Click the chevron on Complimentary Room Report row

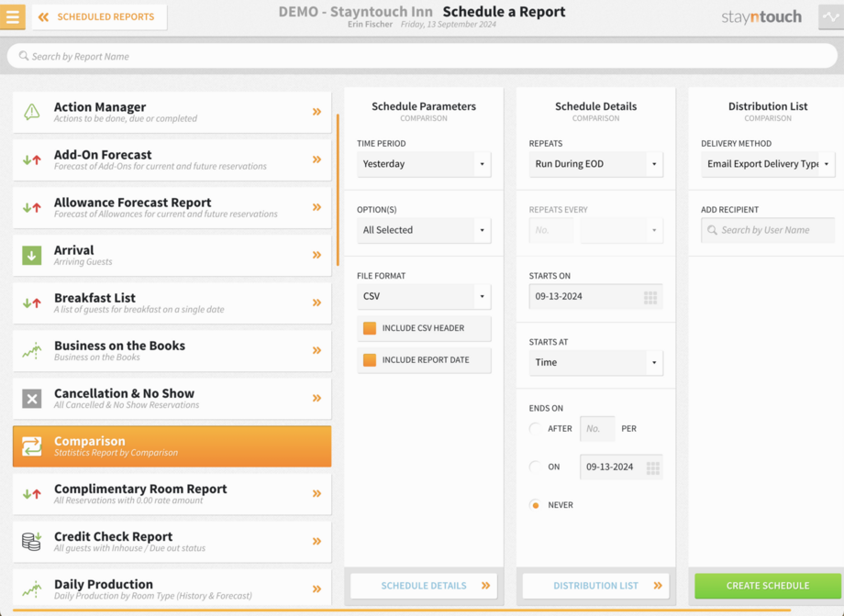pos(317,494)
